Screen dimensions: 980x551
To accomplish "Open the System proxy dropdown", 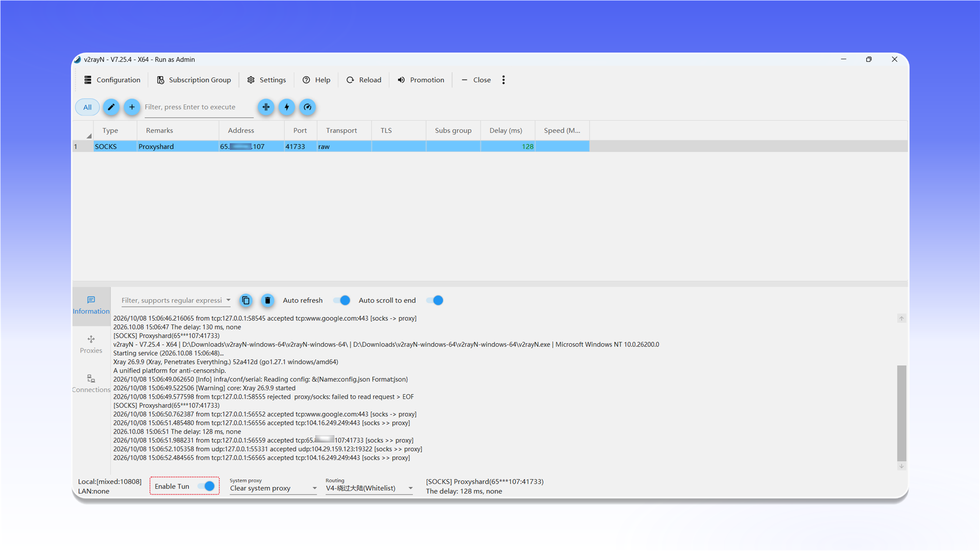I will click(x=273, y=488).
